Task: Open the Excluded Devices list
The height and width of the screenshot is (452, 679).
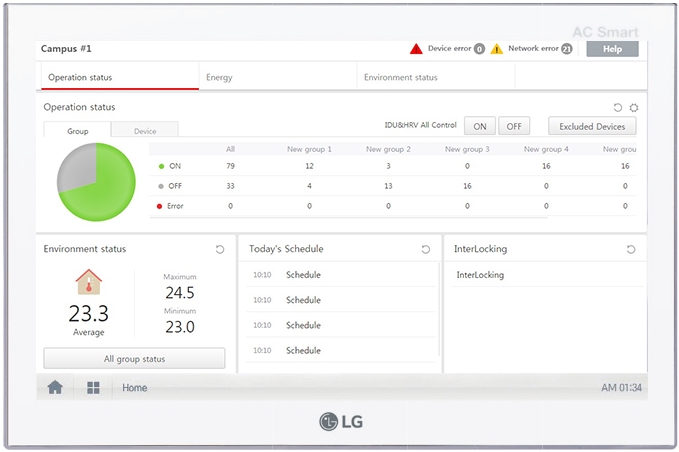Action: coord(592,126)
